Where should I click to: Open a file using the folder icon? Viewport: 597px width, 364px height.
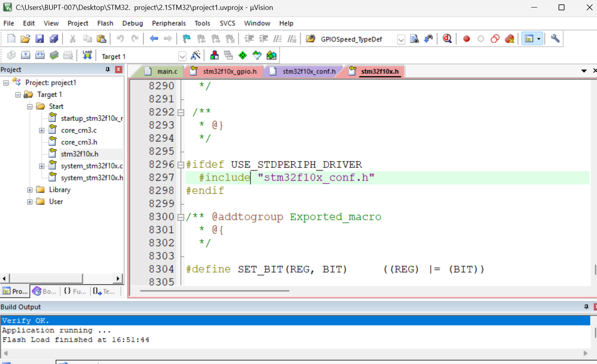(x=25, y=38)
